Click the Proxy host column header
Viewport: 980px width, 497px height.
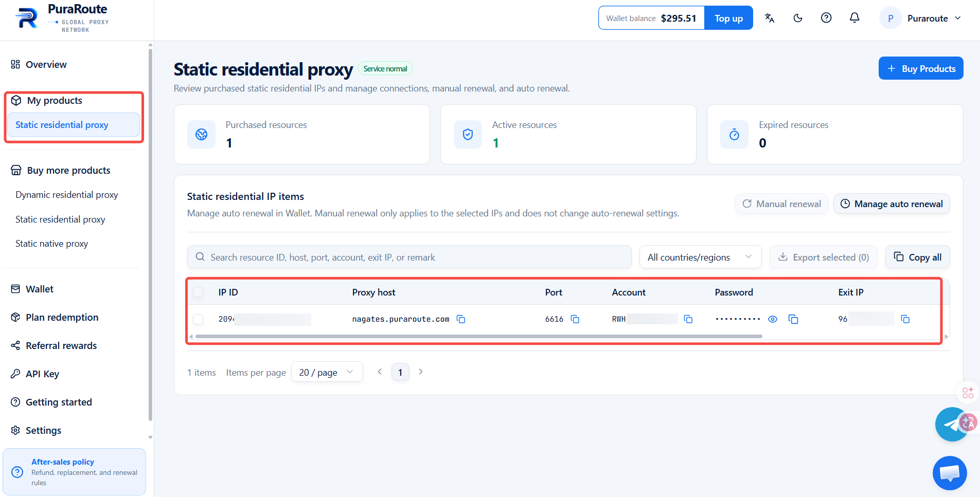[x=374, y=292]
